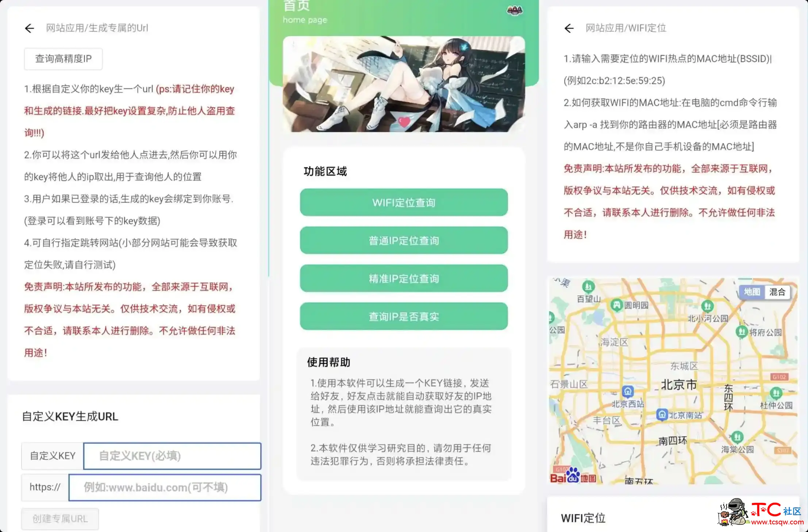Click the 南四环 road label on map

(x=673, y=441)
